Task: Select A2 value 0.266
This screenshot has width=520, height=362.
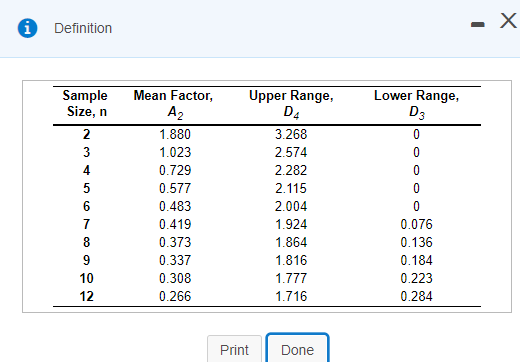Action: click(x=175, y=297)
